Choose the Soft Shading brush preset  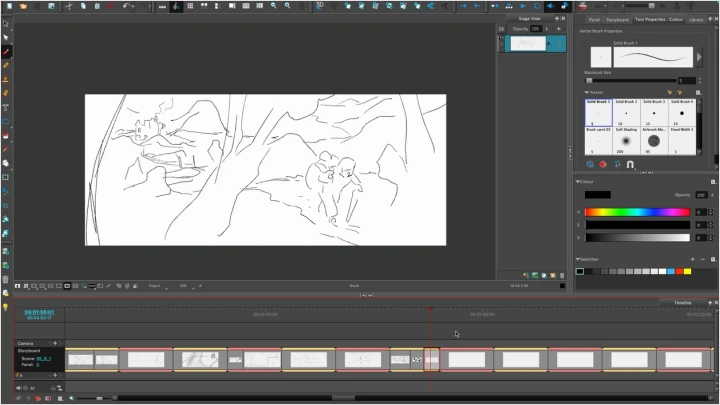tap(626, 139)
